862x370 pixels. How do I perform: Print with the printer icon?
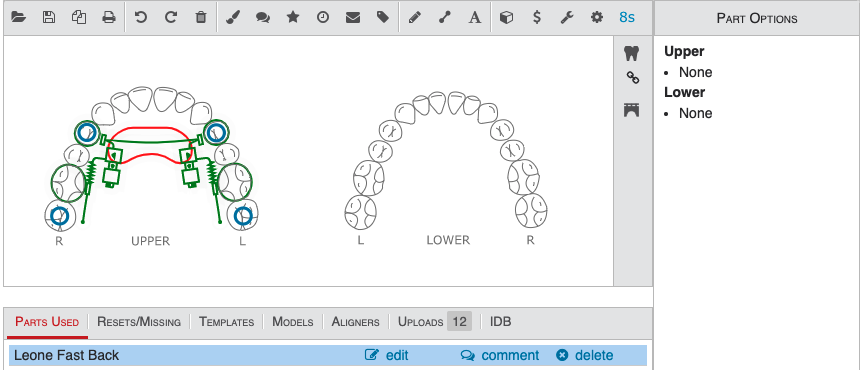click(x=109, y=18)
